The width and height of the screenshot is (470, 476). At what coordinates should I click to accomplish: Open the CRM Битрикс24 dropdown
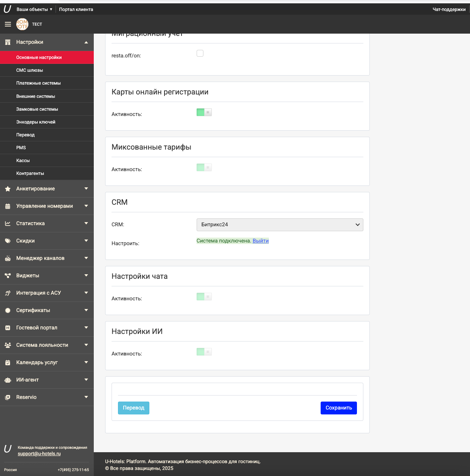[280, 225]
